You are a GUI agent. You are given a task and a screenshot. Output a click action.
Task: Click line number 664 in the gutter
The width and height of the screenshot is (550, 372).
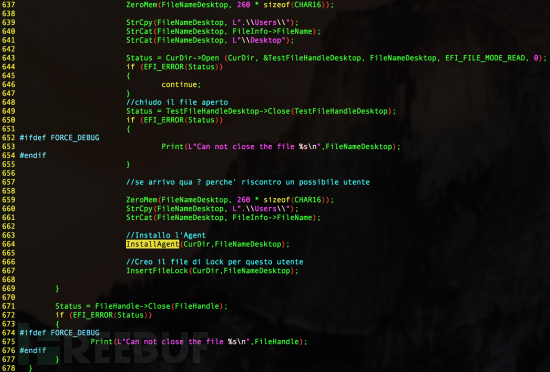(x=8, y=244)
